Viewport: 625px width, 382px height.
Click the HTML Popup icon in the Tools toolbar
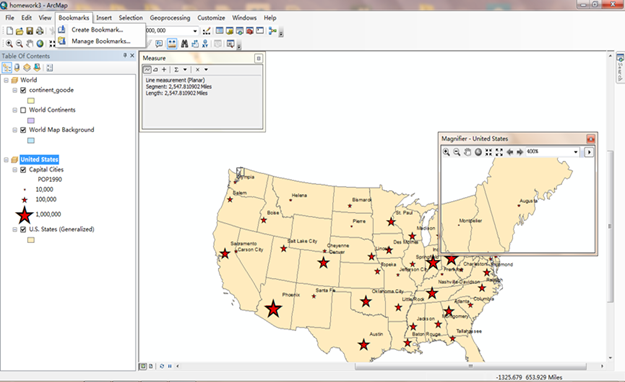click(159, 43)
